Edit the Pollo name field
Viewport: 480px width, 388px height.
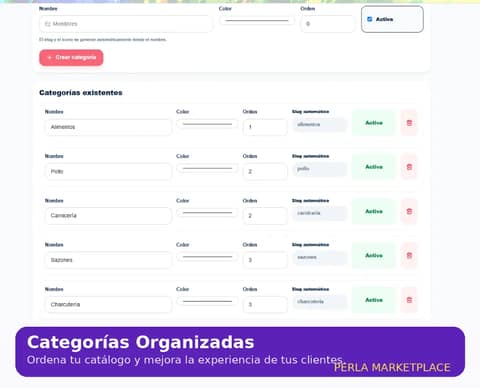click(x=108, y=171)
